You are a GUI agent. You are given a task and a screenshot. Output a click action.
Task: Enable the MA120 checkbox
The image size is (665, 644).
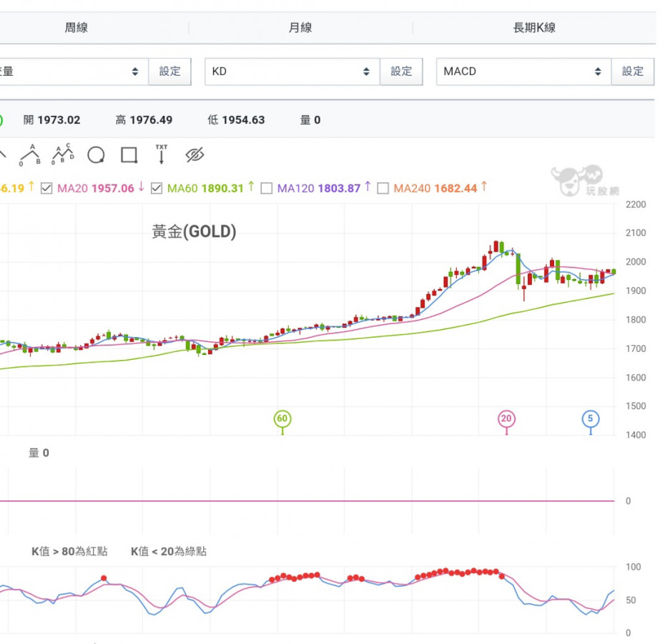[x=267, y=188]
